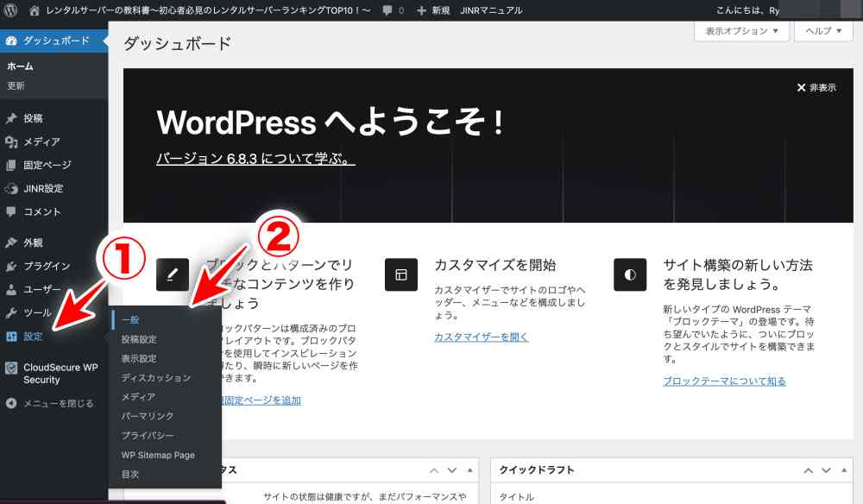Follow the ブロックテーマについて知る link
Viewport: 863px width, 504px height.
point(724,381)
